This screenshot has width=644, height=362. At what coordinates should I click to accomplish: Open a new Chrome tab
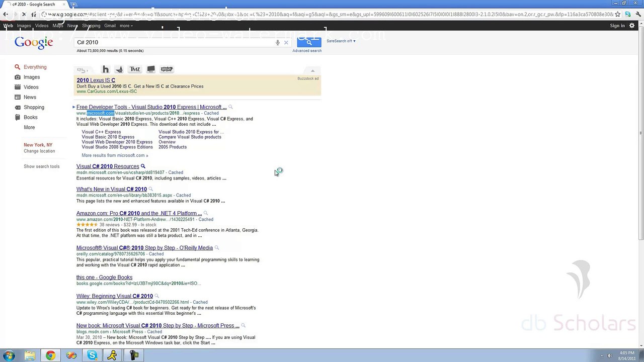tap(73, 4)
